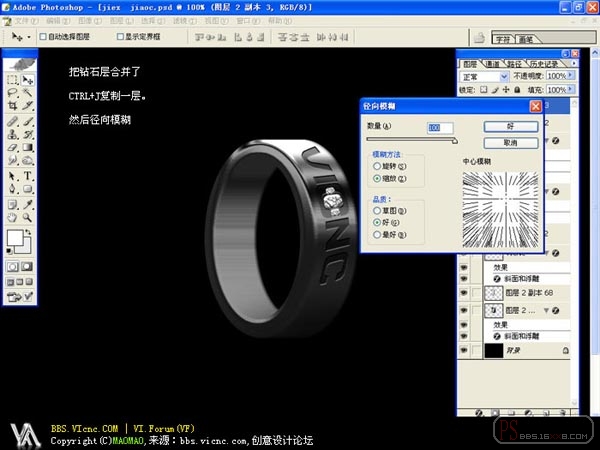Open the 画笔 tab in palette well

coord(526,39)
